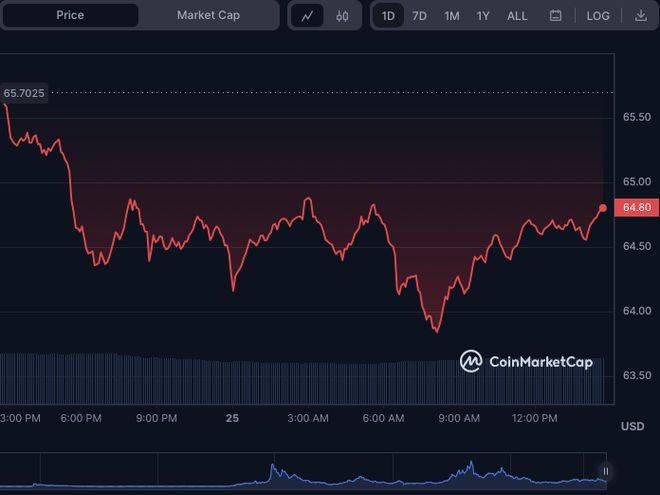Switch to candlestick chart view
Screen dimensions: 660x495
click(x=342, y=16)
